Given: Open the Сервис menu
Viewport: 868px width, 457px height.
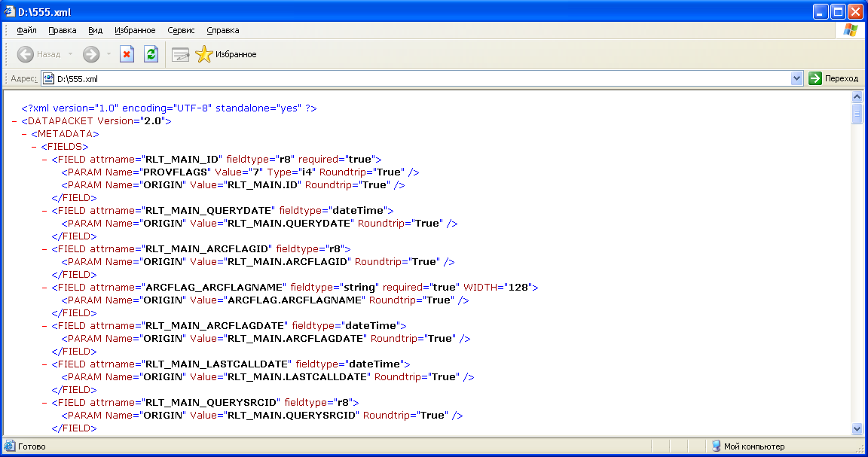Looking at the screenshot, I should 181,30.
